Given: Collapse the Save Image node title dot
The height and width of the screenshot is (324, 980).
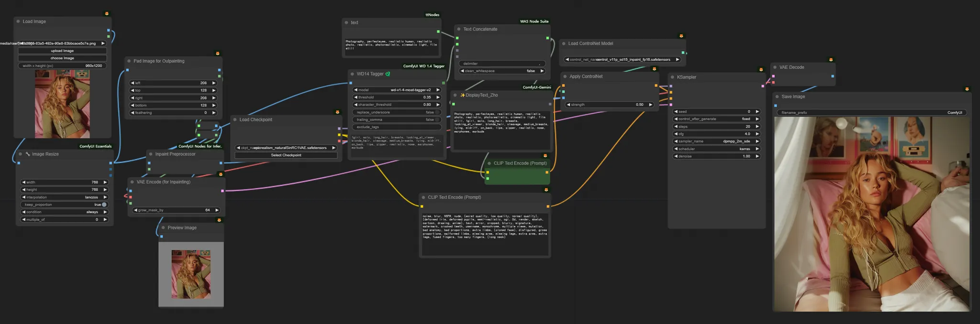Looking at the screenshot, I should click(777, 97).
